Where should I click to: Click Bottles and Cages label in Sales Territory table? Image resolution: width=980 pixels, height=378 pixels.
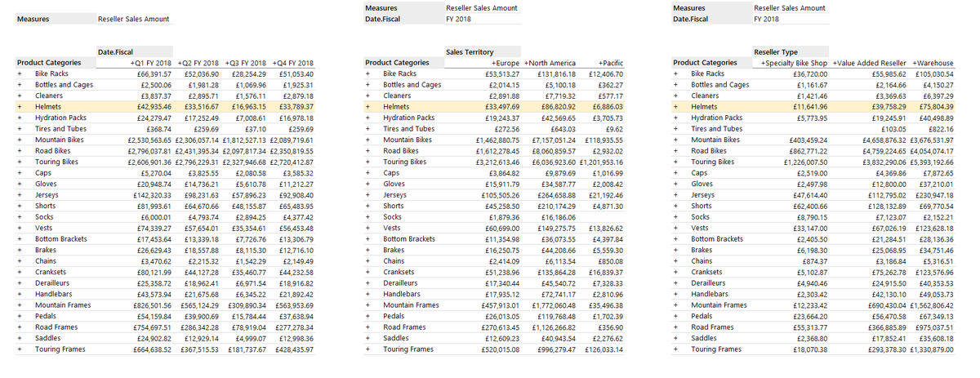tap(412, 85)
